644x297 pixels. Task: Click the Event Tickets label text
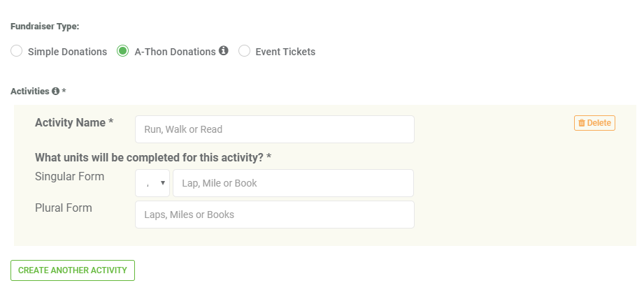[x=285, y=52]
